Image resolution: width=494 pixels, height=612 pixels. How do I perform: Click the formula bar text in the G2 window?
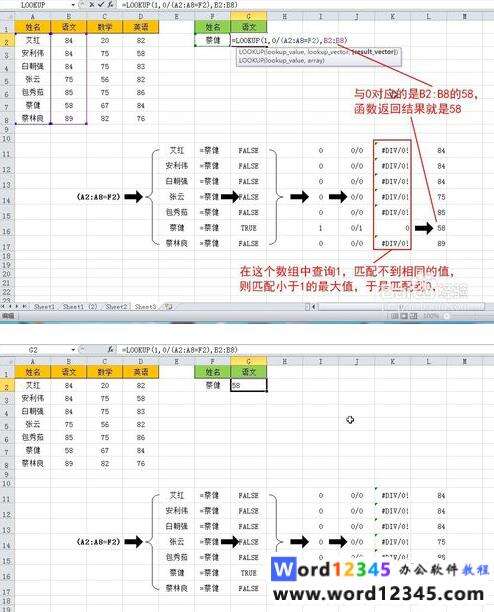click(179, 350)
